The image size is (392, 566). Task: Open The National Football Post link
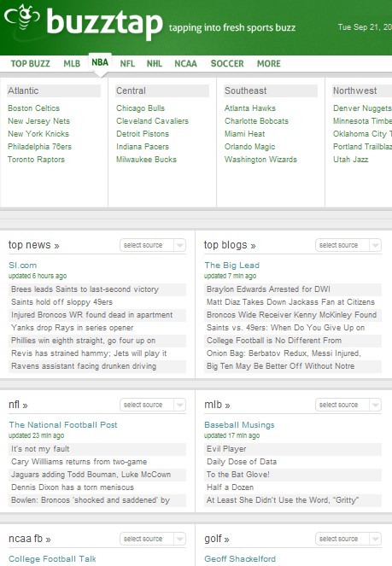click(x=63, y=425)
